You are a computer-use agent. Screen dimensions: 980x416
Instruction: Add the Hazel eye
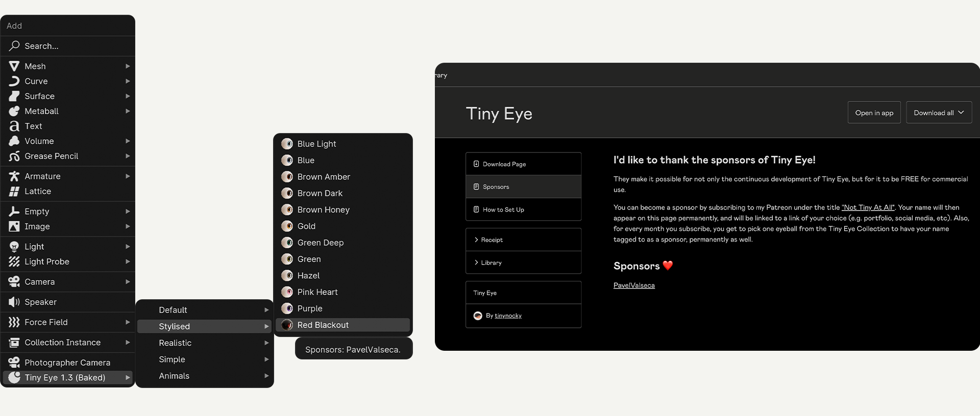tap(343, 275)
